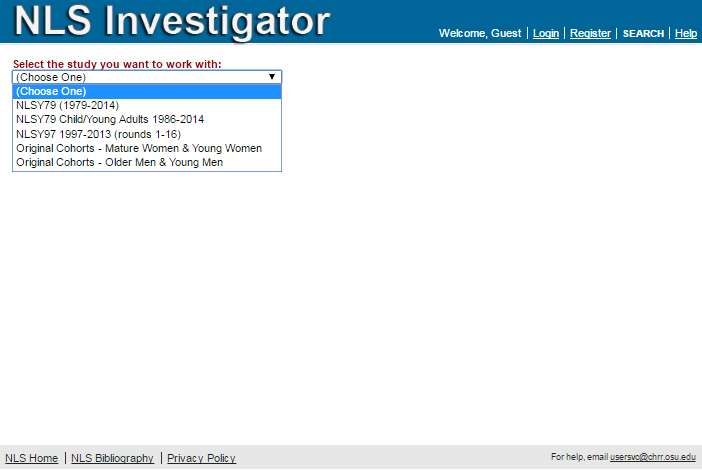Image resolution: width=702 pixels, height=470 pixels.
Task: Click the Register link
Action: pos(590,33)
